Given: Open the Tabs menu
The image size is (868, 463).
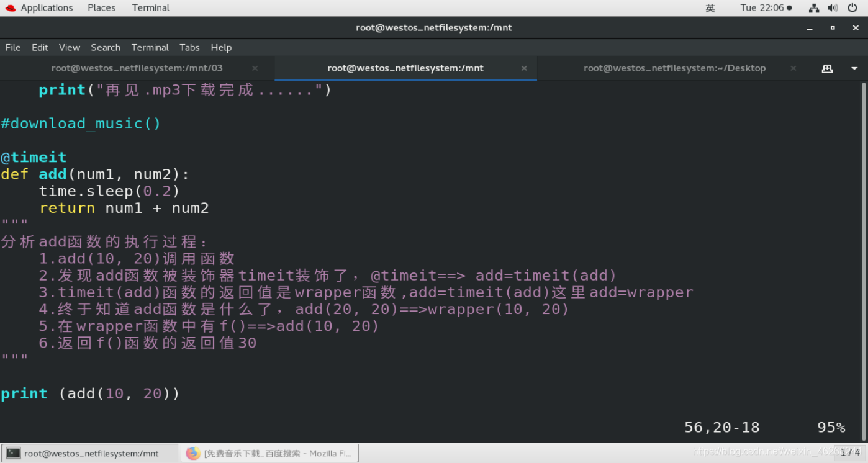Looking at the screenshot, I should click(x=189, y=47).
